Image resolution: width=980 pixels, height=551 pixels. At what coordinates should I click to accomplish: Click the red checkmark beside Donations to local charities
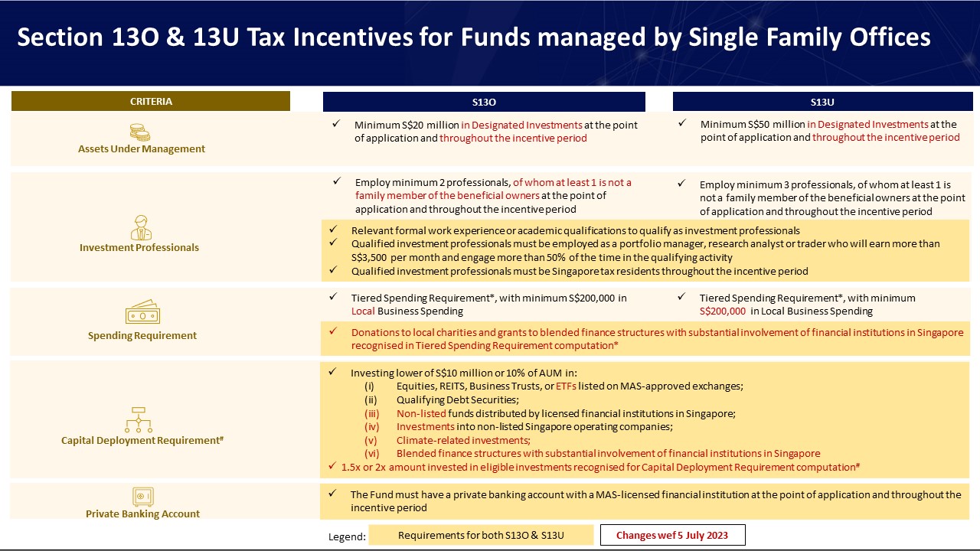332,332
